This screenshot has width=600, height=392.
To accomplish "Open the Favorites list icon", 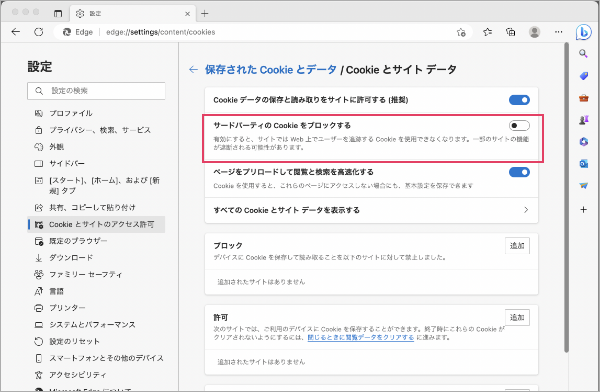I will coord(487,32).
